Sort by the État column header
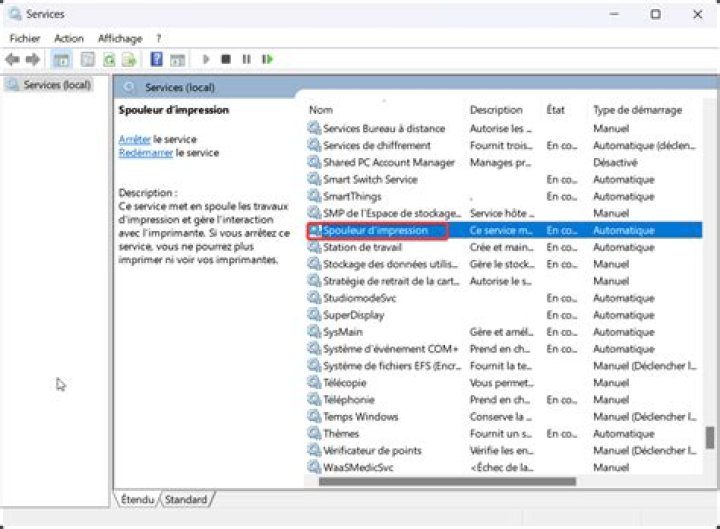Viewport: 720px width, 529px height. [555, 110]
